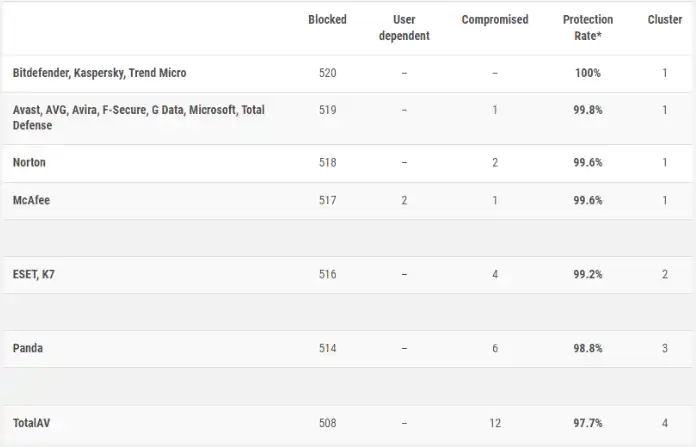The width and height of the screenshot is (696, 447).
Task: Click the Norton row name
Action: (29, 162)
